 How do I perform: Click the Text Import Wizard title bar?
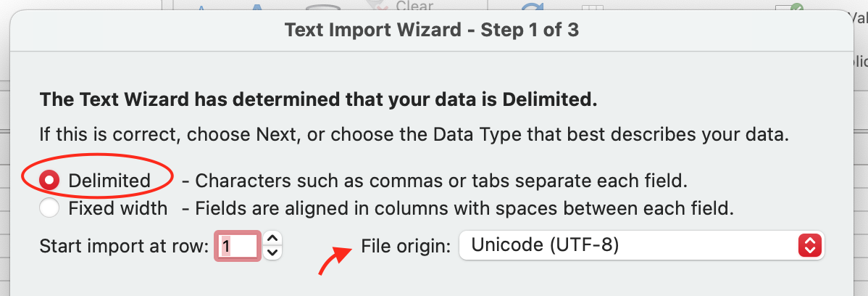tap(431, 30)
